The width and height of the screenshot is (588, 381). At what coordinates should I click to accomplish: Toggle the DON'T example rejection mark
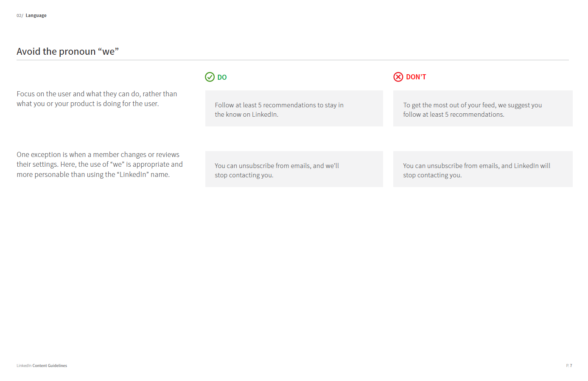coord(398,77)
